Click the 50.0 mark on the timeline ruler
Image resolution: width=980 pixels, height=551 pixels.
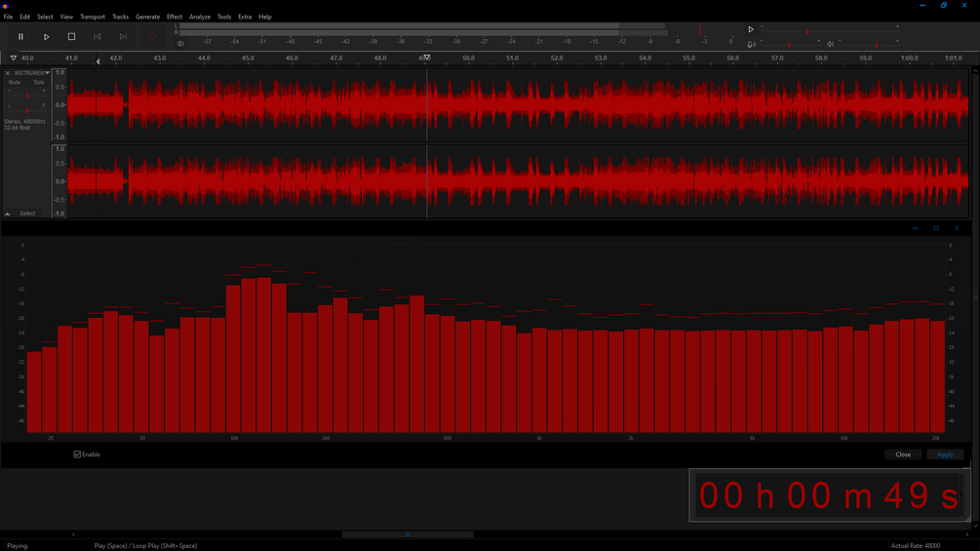[x=468, y=59]
